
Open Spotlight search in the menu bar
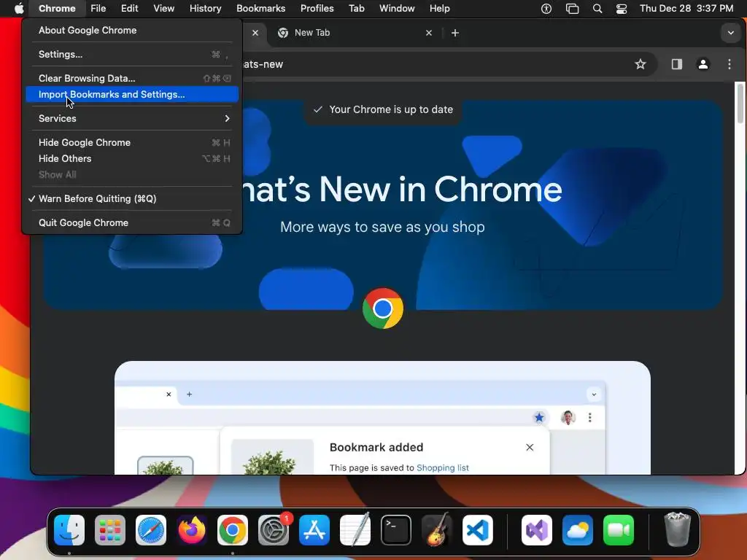(597, 9)
